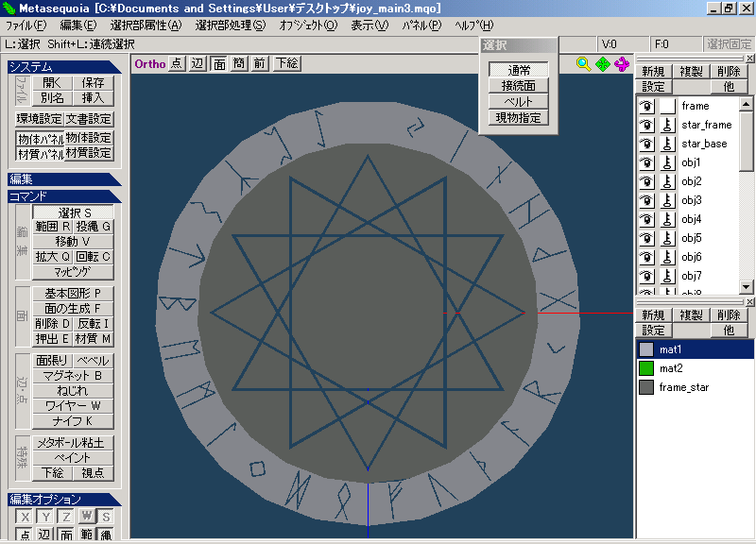Image resolution: width=756 pixels, height=544 pixels.
Task: Click the magenta rotate view icon
Action: tap(622, 64)
